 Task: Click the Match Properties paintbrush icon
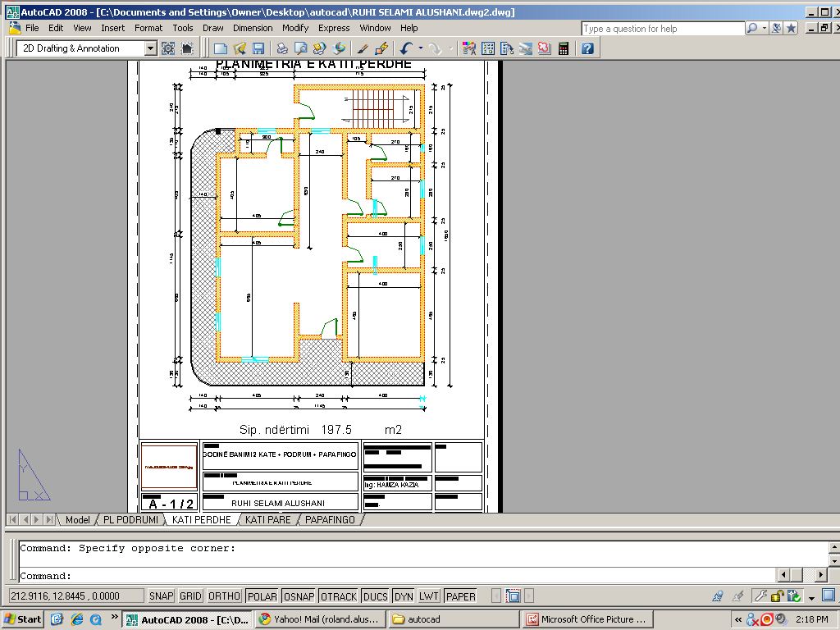click(363, 48)
